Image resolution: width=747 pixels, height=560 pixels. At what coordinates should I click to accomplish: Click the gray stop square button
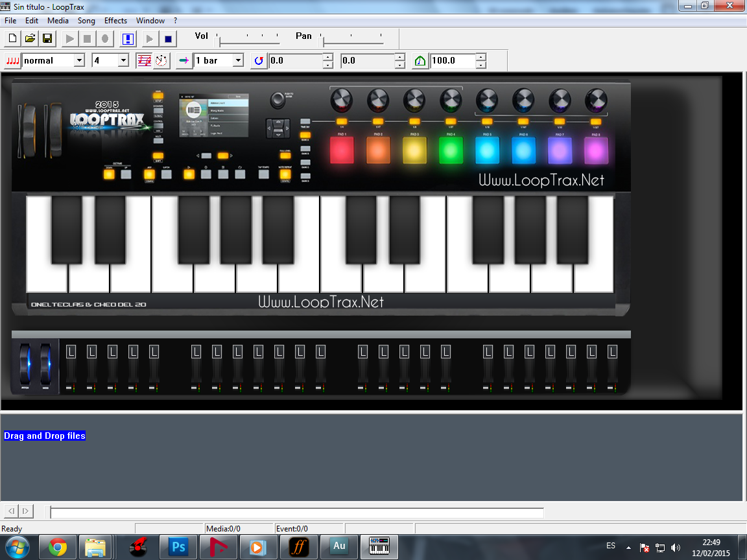[87, 39]
